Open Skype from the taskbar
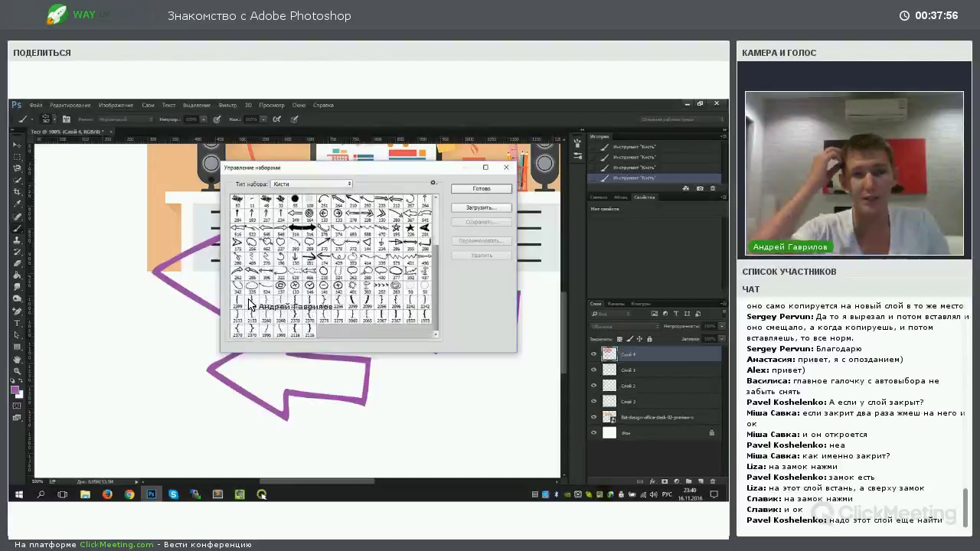The height and width of the screenshot is (551, 980). pos(174,494)
